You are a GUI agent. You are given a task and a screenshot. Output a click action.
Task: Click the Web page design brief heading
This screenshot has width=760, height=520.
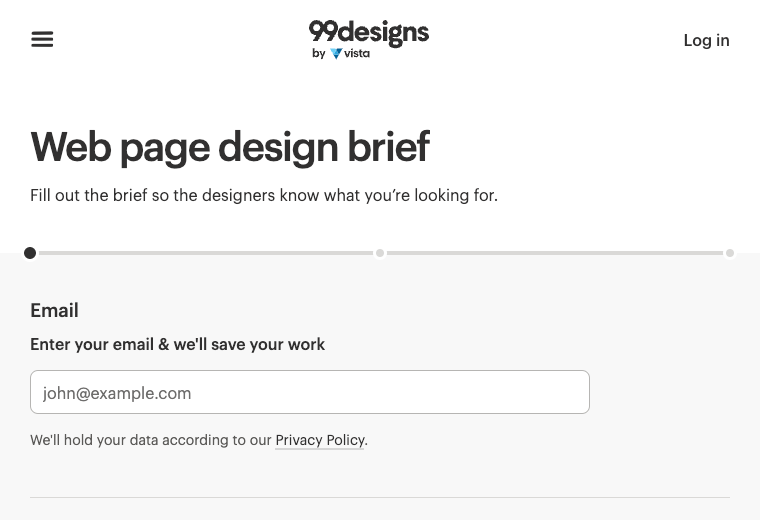pyautogui.click(x=230, y=147)
